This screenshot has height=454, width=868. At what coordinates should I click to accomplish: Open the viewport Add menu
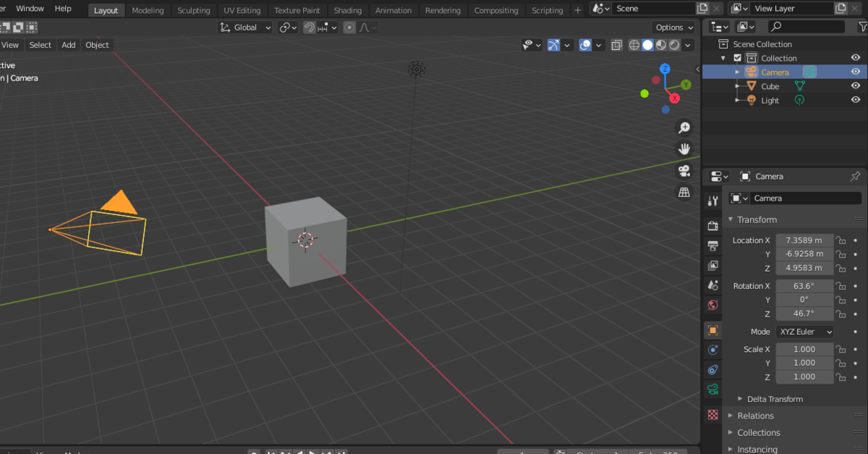coord(69,45)
